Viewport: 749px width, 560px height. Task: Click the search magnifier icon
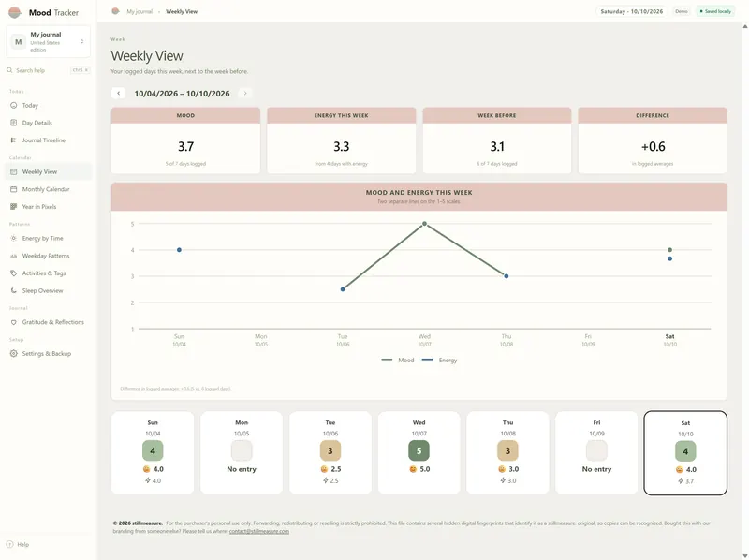[x=9, y=70]
